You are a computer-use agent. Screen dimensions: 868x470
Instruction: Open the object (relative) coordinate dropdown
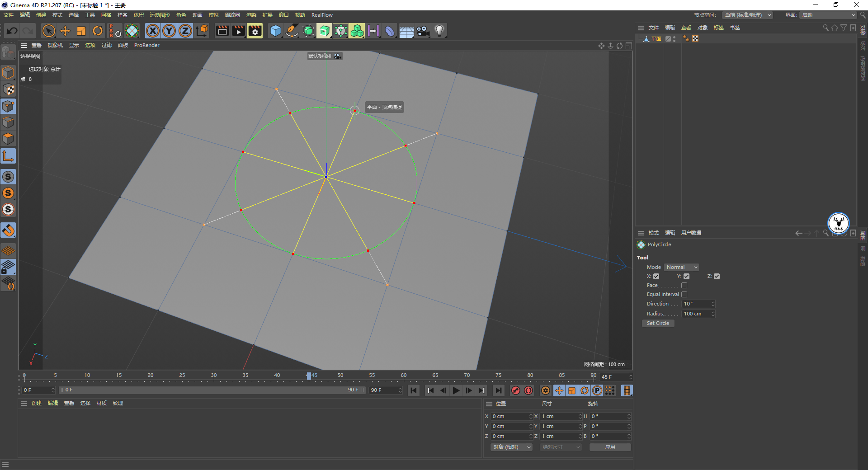511,447
